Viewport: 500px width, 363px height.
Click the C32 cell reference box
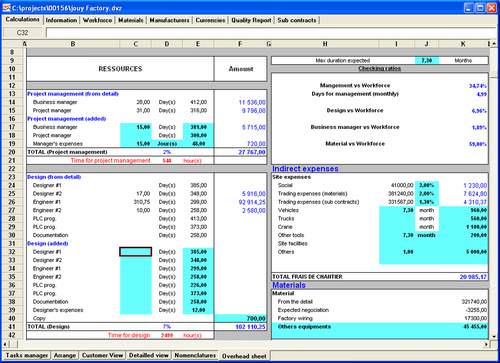(23, 33)
